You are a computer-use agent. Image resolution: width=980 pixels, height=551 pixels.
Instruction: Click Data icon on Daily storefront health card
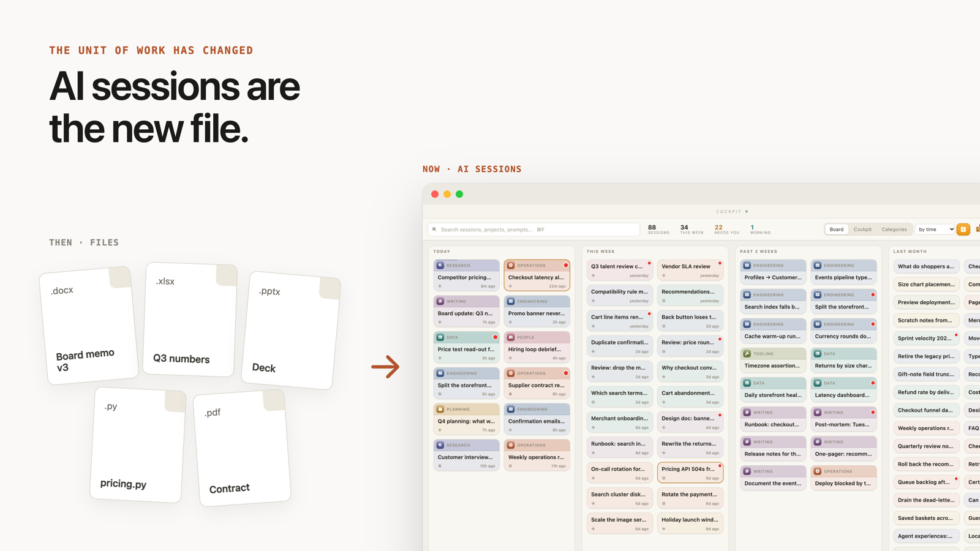pyautogui.click(x=747, y=383)
